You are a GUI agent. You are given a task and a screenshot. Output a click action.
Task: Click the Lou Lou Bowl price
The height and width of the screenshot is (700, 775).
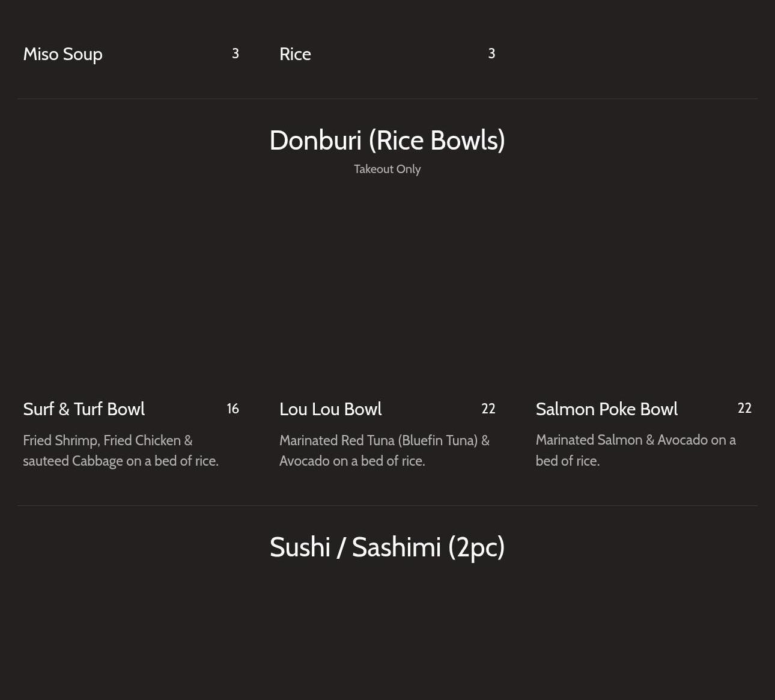tap(488, 409)
